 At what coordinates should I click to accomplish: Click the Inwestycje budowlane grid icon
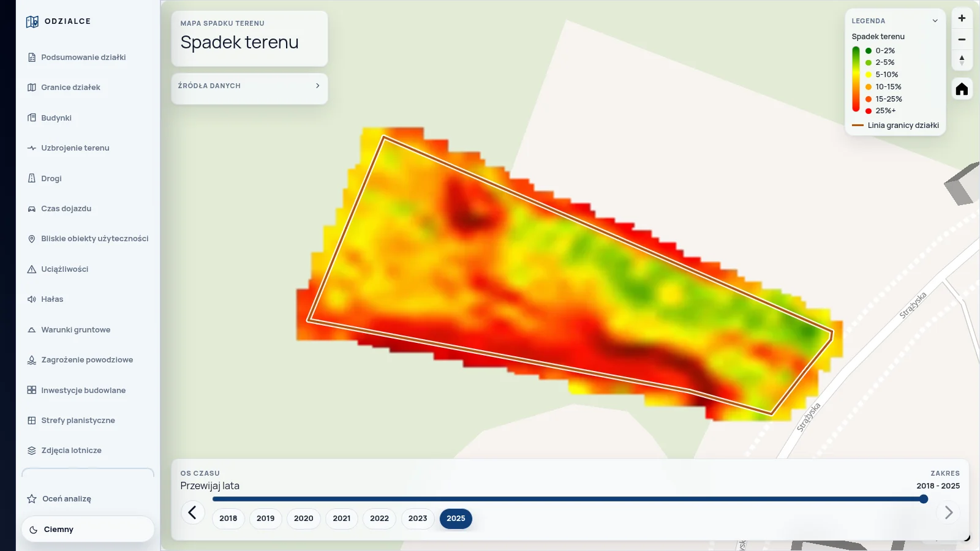pyautogui.click(x=32, y=390)
